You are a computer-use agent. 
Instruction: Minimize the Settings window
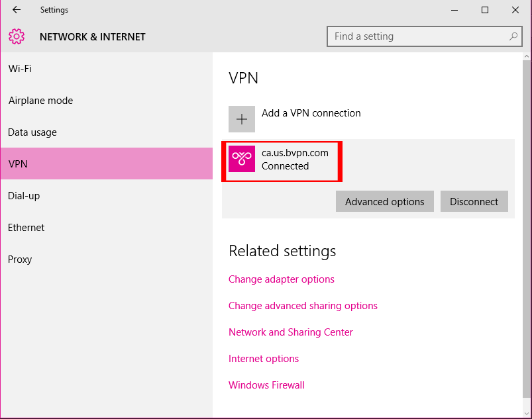(x=454, y=10)
